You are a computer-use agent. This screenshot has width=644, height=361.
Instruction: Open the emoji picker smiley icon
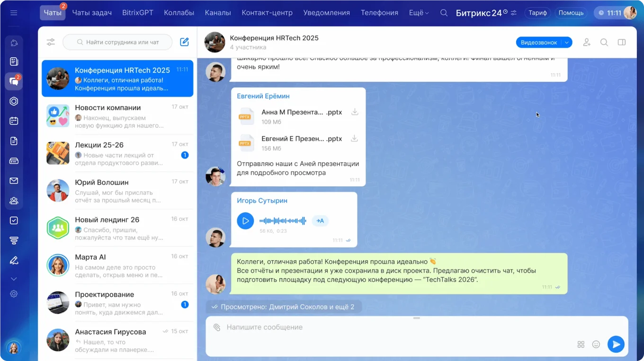596,344
